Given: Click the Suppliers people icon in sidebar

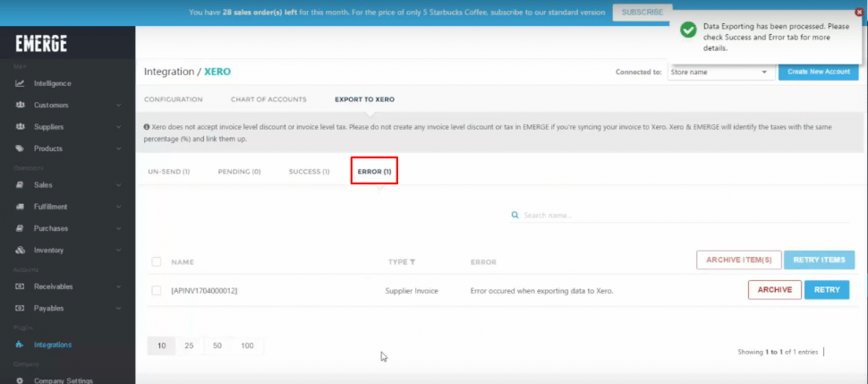Looking at the screenshot, I should [20, 127].
